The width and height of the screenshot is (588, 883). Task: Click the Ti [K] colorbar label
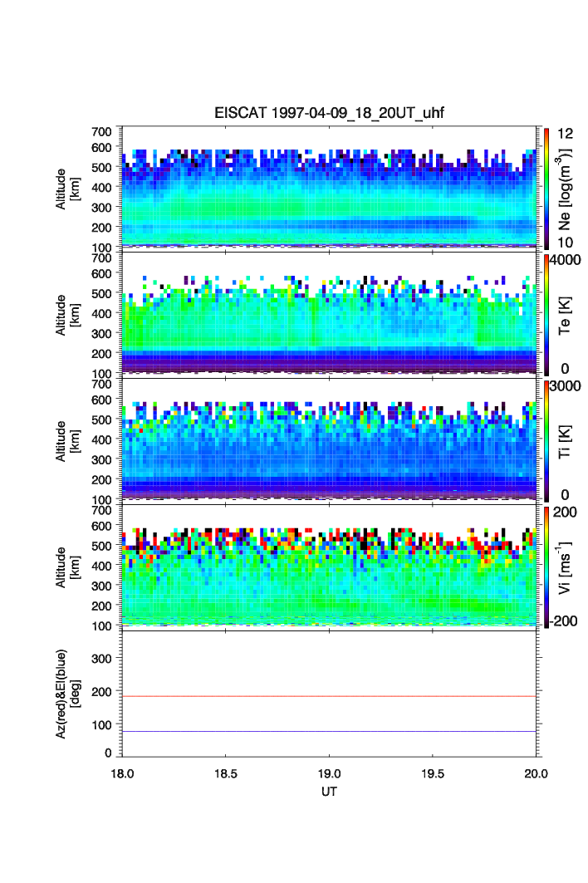coord(565,442)
